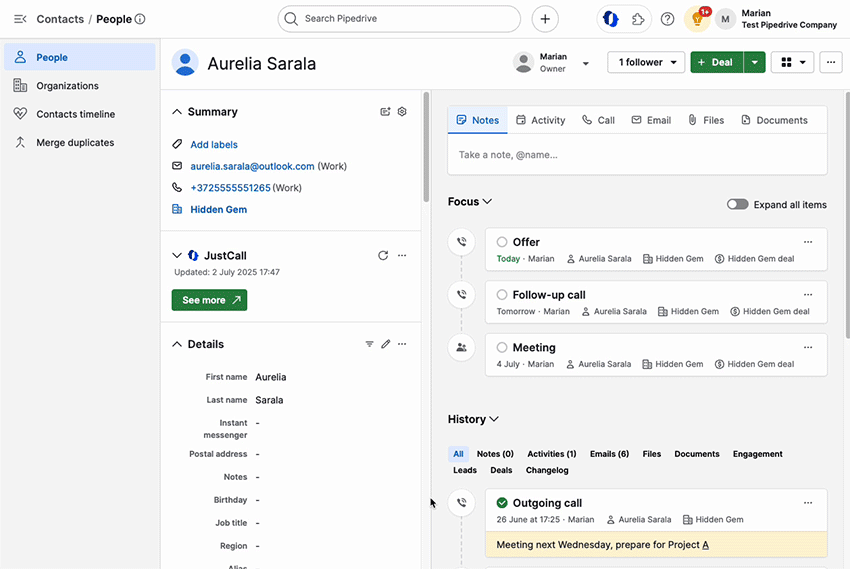The height and width of the screenshot is (569, 850).
Task: Click the puzzle piece marketplace icon
Action: pos(638,19)
